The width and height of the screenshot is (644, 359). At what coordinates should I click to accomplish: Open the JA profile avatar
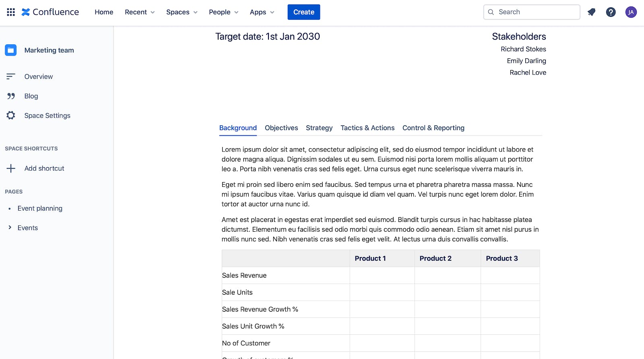click(x=631, y=12)
